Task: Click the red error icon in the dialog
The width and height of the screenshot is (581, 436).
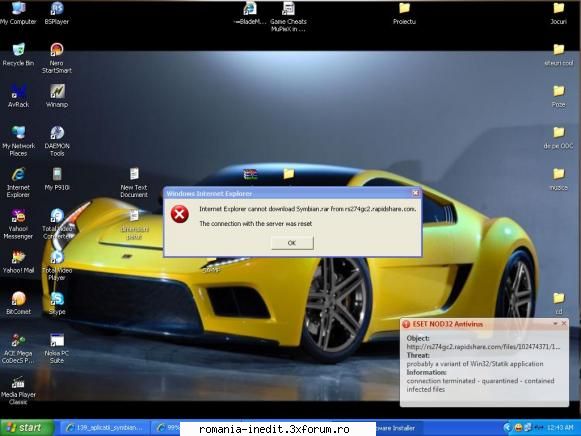Action: click(x=180, y=214)
